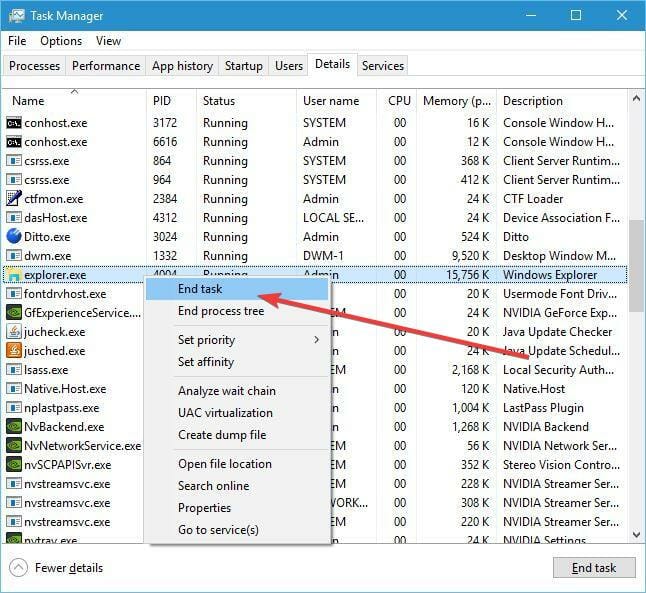646x593 pixels.
Task: Switch to the Services tab
Action: [383, 66]
